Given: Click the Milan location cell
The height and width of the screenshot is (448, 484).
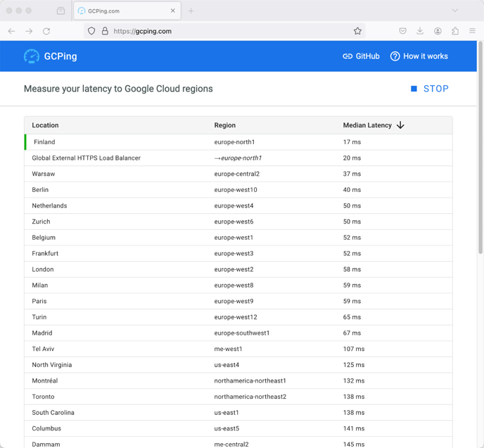Looking at the screenshot, I should (x=40, y=286).
